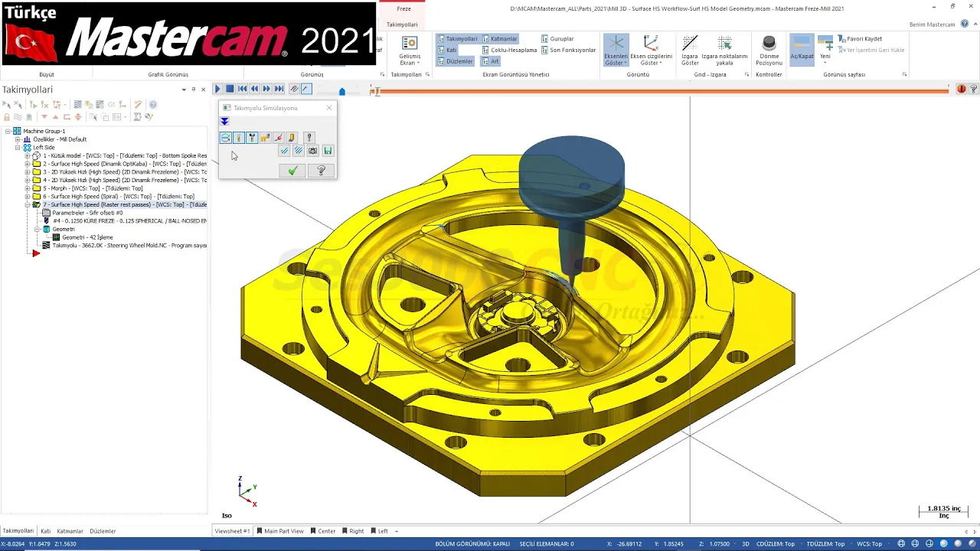
Task: Switch to Katmanlar bottom panel tab
Action: [x=70, y=530]
